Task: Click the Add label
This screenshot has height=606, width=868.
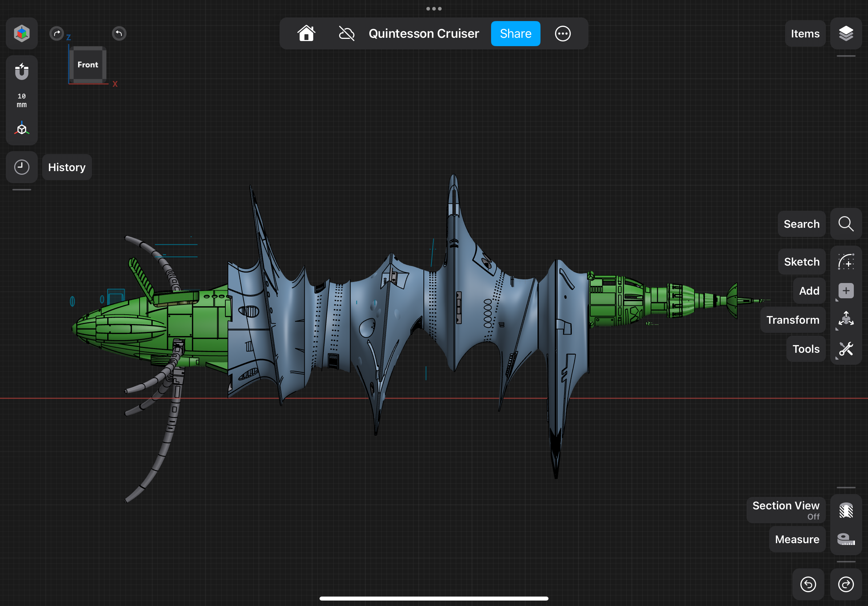Action: pyautogui.click(x=809, y=291)
